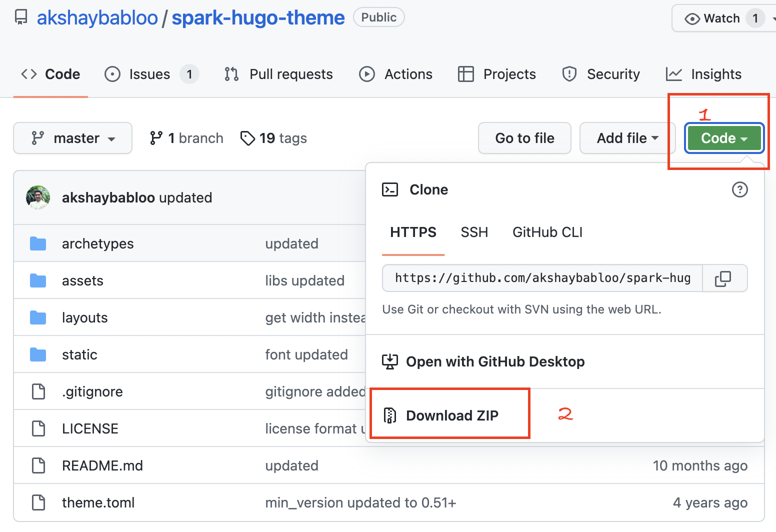Click the README.md file icon
Image resolution: width=776 pixels, height=532 pixels.
38,465
